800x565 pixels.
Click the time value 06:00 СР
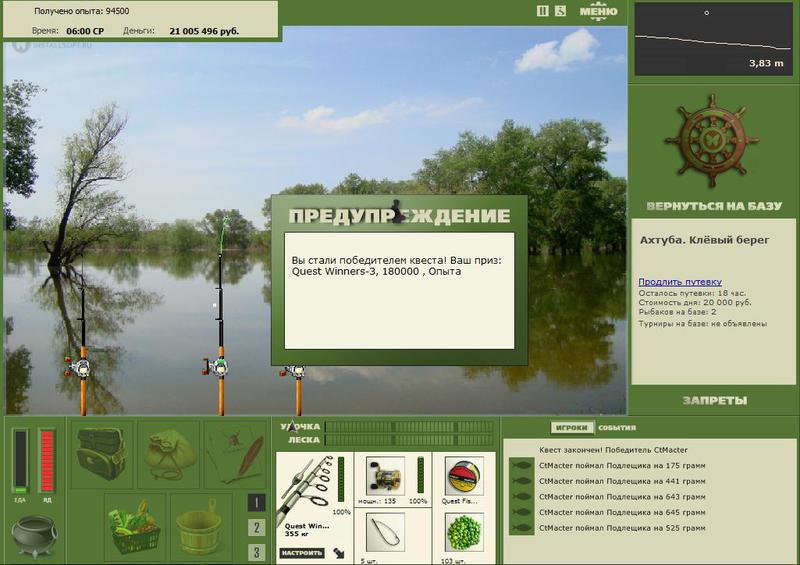click(85, 31)
